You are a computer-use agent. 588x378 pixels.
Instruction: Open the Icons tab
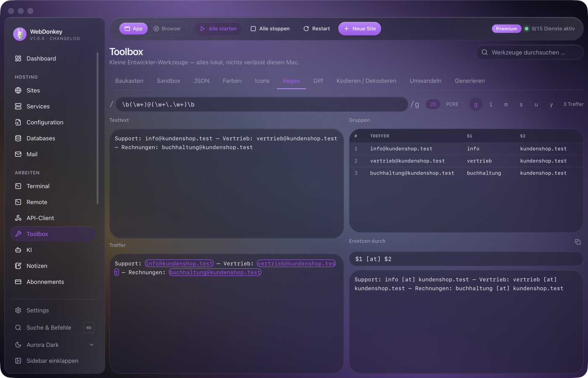coord(262,81)
